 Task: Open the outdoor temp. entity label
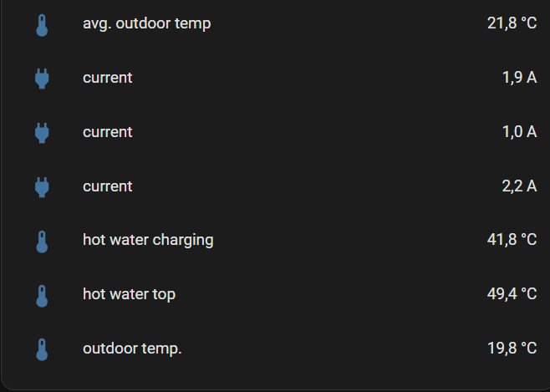[132, 349]
